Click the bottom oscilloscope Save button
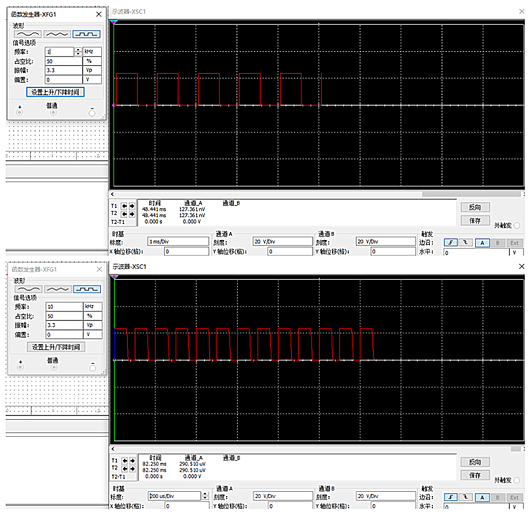Image resolution: width=530 pixels, height=514 pixels. (x=475, y=475)
